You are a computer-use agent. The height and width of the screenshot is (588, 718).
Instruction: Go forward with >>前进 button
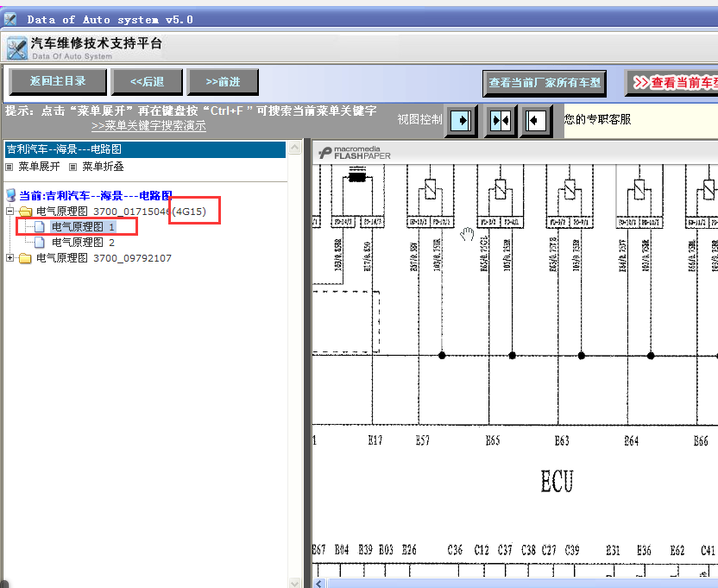[223, 81]
